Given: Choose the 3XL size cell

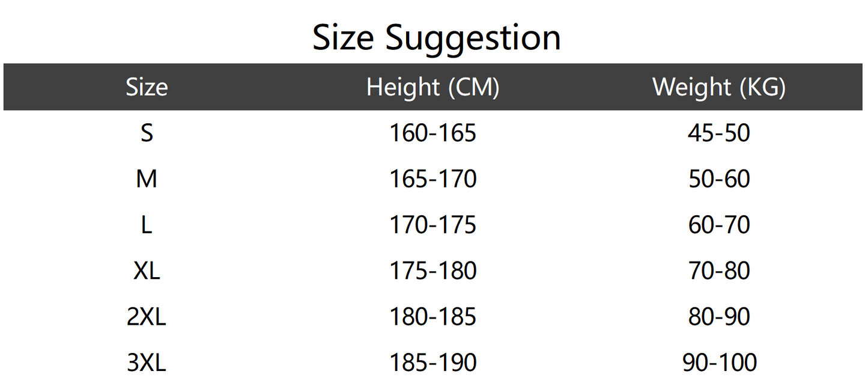Looking at the screenshot, I should point(147,363).
